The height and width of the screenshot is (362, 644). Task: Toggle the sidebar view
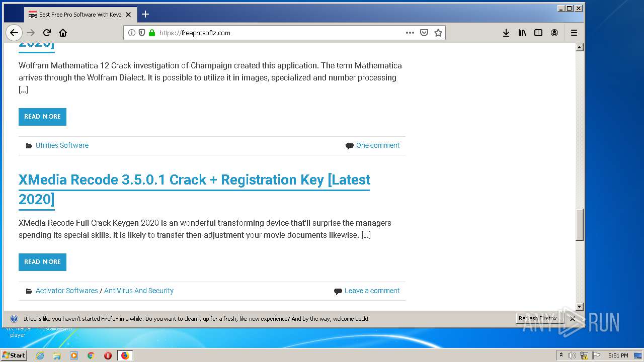[538, 33]
